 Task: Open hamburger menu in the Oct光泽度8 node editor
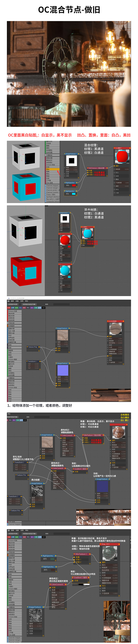(x=9, y=301)
